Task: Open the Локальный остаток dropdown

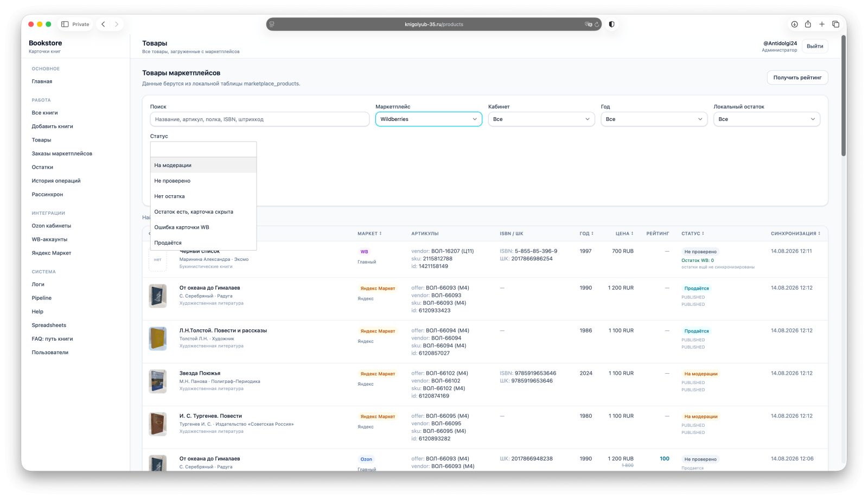Action: point(767,119)
